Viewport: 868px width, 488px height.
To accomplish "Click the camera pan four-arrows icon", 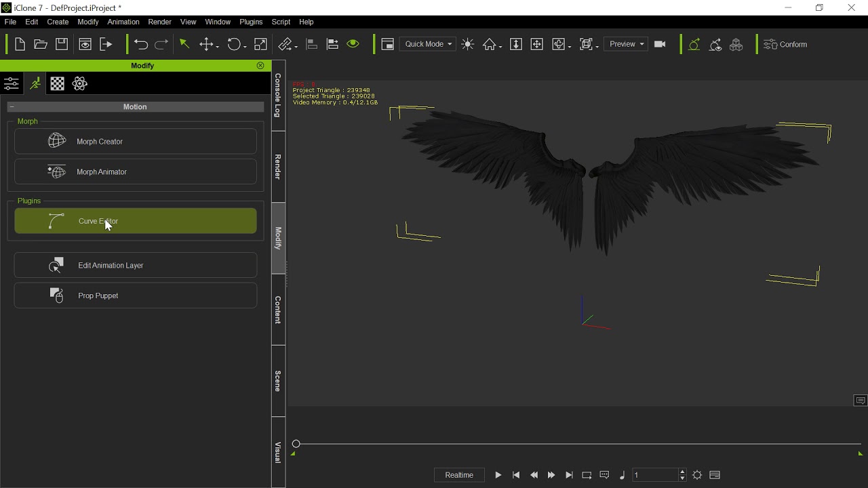I will (x=536, y=44).
